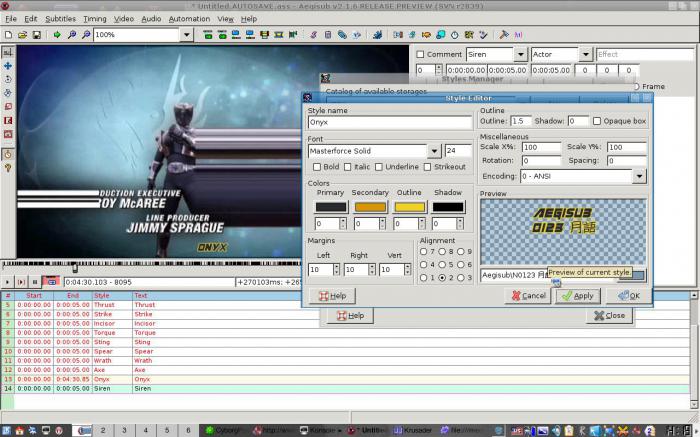Open the Actor dropdown
Image resolution: width=700 pixels, height=437 pixels.
pyautogui.click(x=586, y=54)
